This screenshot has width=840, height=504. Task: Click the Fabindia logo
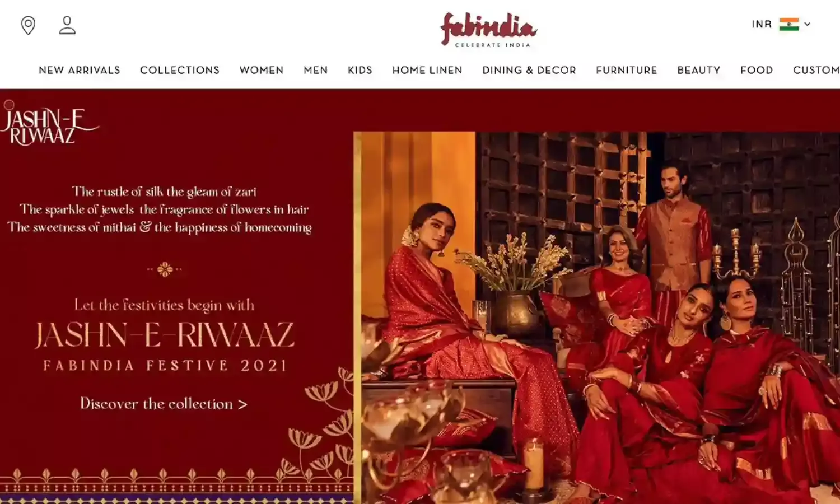488,30
